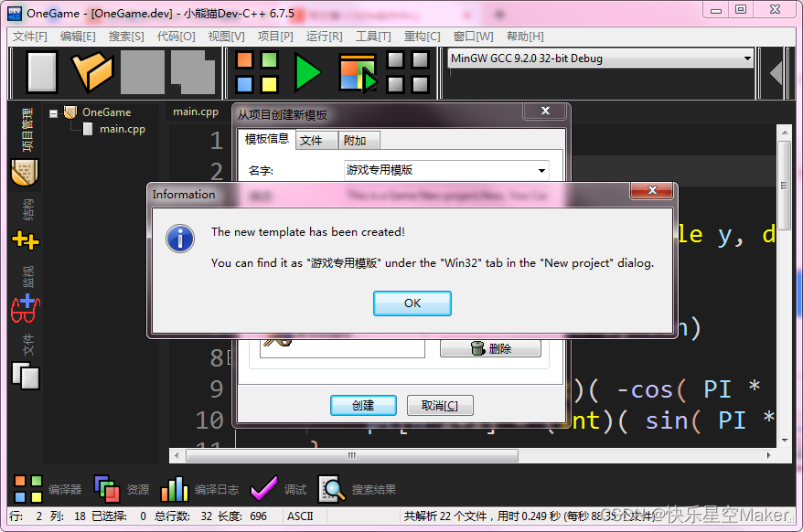The height and width of the screenshot is (532, 803).
Task: Open the 运行[R] menu
Action: (x=324, y=37)
